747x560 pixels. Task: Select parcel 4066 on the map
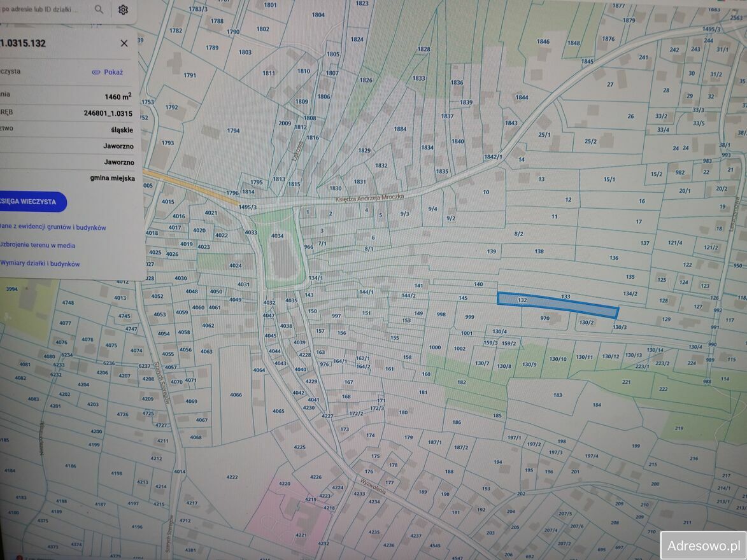[x=236, y=395]
